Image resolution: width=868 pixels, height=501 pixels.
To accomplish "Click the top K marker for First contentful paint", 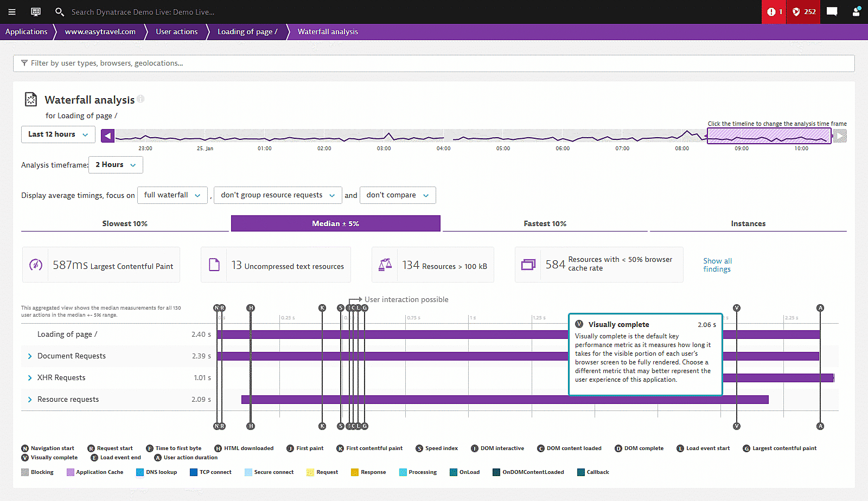I will tap(322, 308).
